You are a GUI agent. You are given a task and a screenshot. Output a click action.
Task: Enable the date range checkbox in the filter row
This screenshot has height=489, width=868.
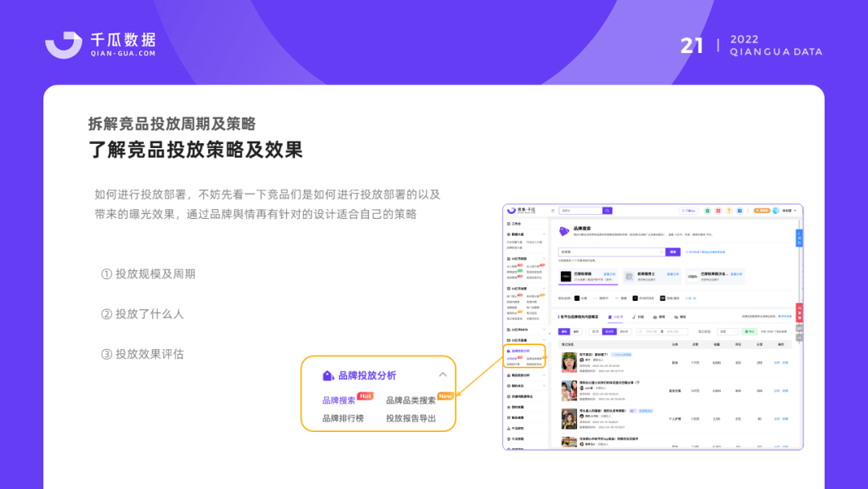(639, 331)
